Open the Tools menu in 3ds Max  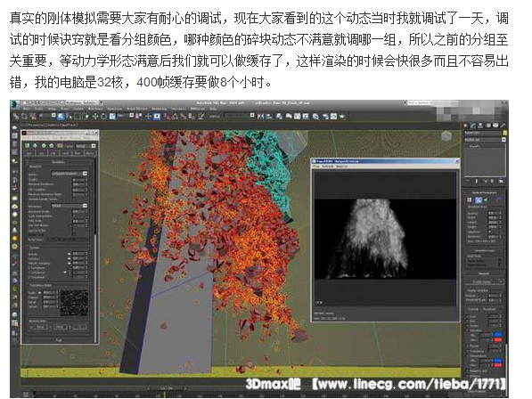[38, 109]
